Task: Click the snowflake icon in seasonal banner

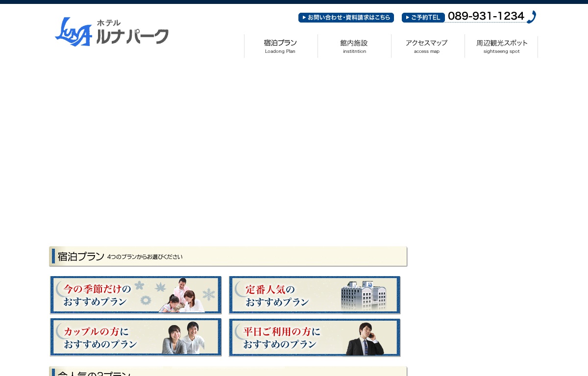Action: coord(209,294)
